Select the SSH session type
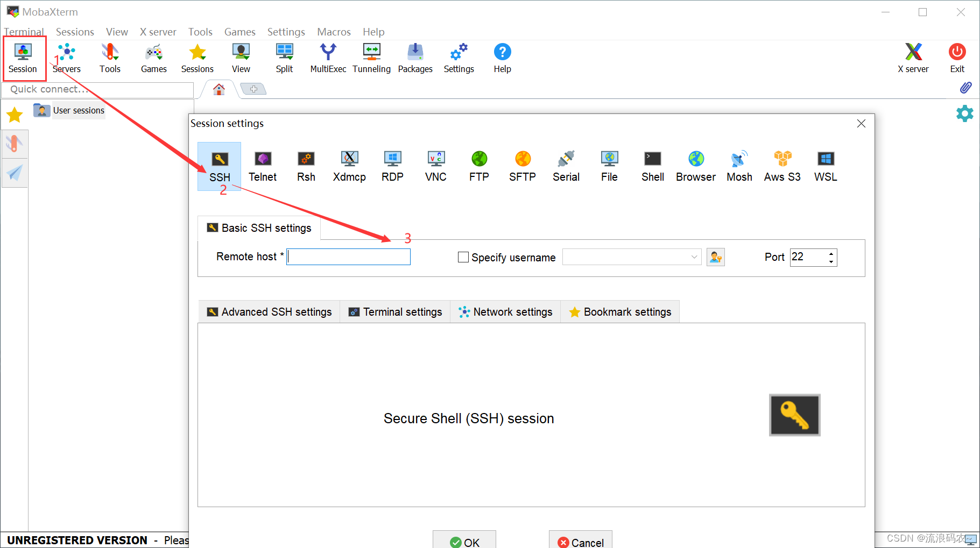 (x=220, y=166)
